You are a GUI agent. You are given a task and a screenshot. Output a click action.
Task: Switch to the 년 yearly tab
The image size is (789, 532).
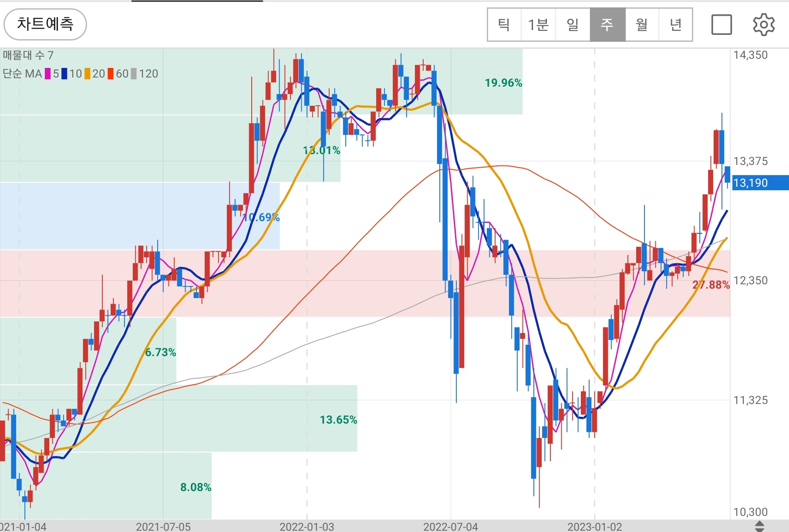676,25
